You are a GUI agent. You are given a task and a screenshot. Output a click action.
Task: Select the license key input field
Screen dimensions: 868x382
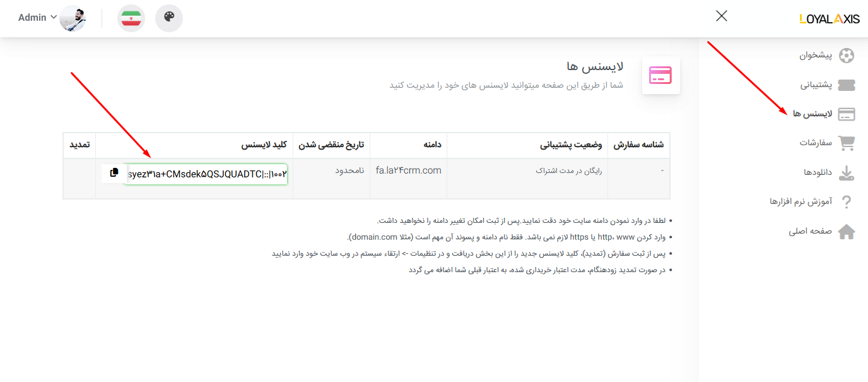[x=207, y=173]
